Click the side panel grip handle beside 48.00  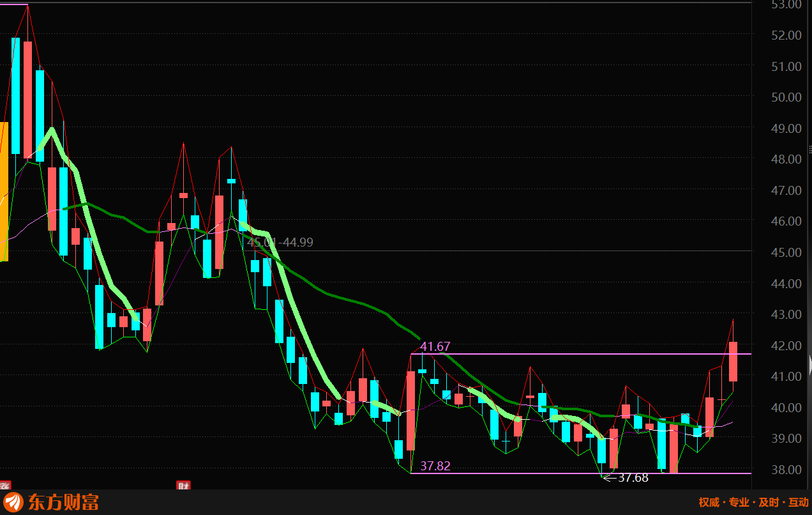[x=809, y=151]
